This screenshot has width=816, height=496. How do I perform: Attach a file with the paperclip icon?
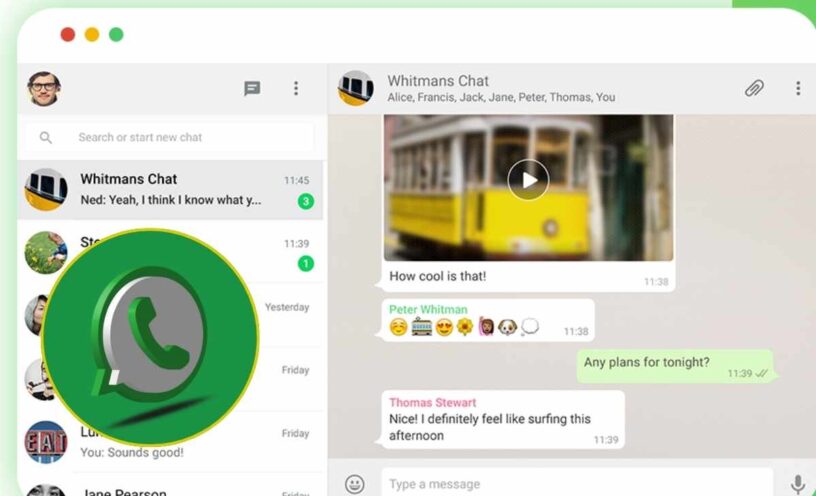(754, 88)
